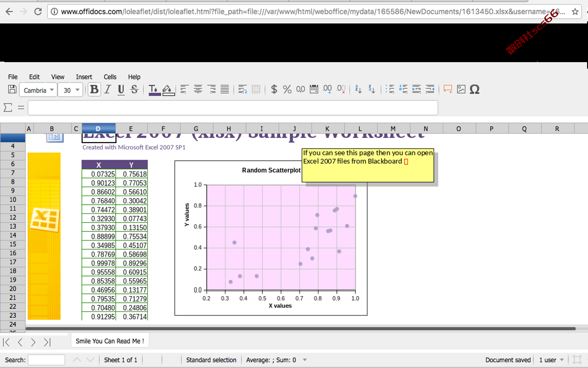Open the File menu
The image size is (588, 368).
[13, 77]
